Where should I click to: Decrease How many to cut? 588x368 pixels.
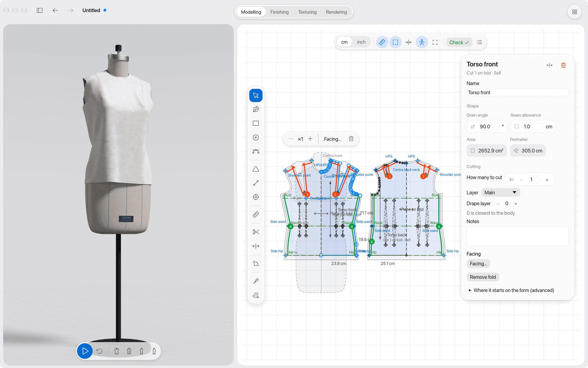tap(521, 180)
